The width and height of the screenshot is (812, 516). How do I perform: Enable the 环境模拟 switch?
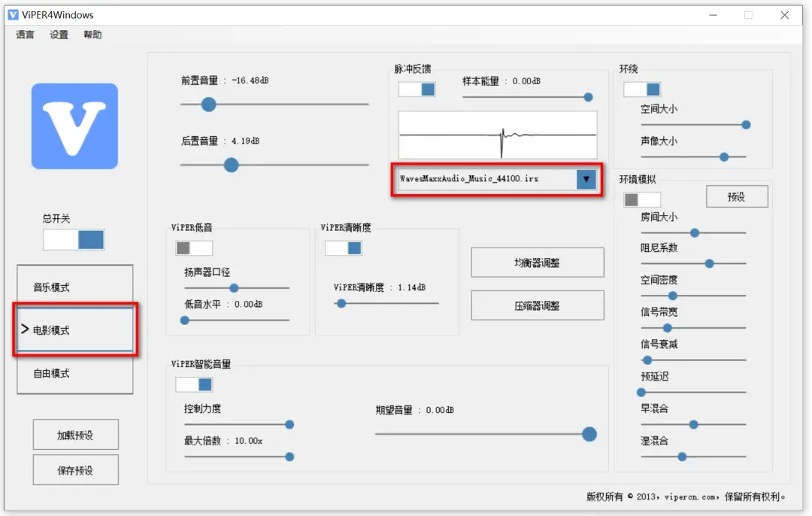[642, 199]
